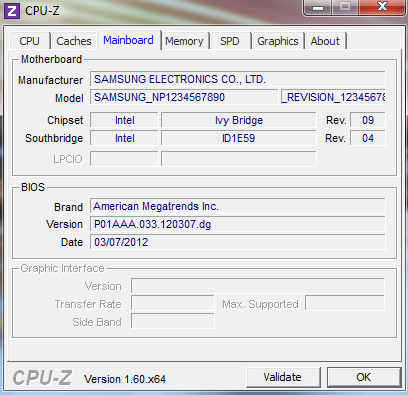Click the Southbridge label
Image resolution: width=408 pixels, height=395 pixels.
[x=54, y=138]
